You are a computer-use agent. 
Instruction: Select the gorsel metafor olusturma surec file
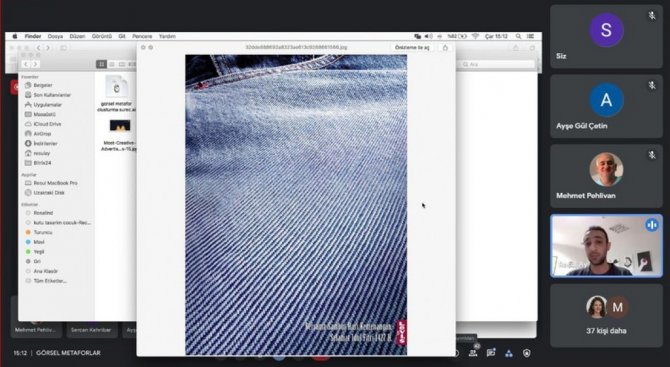pyautogui.click(x=117, y=94)
